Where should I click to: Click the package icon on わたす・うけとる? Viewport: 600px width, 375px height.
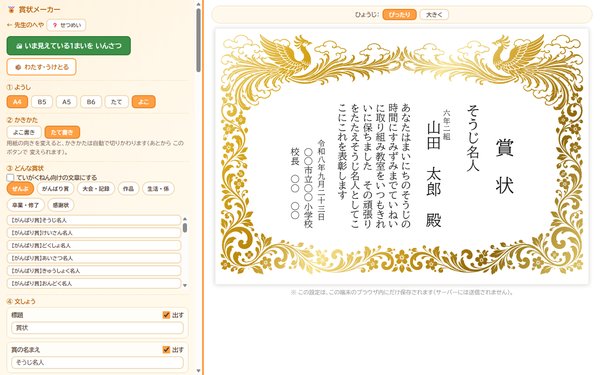pos(18,67)
